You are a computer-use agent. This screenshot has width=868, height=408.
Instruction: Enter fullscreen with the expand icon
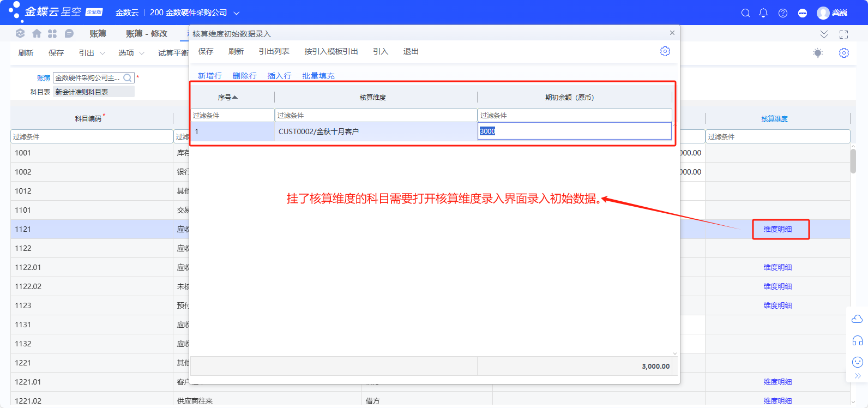(x=844, y=34)
